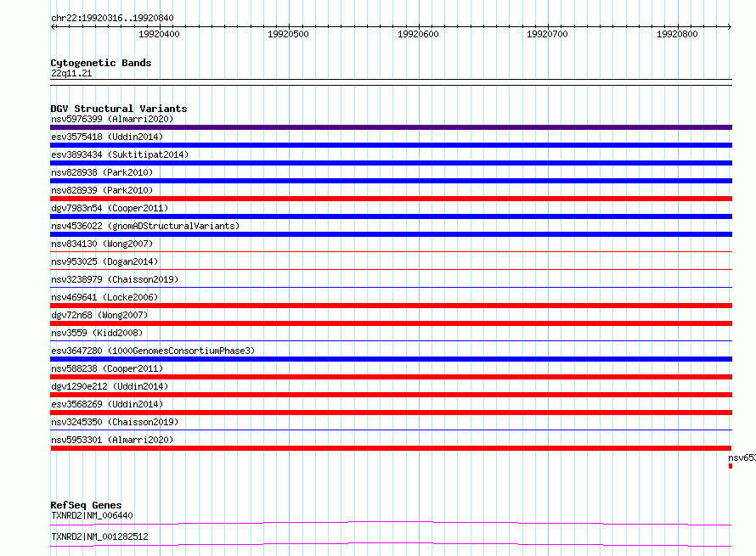
Task: Select the blue bar under dgv7983n54
Action: pos(391,216)
